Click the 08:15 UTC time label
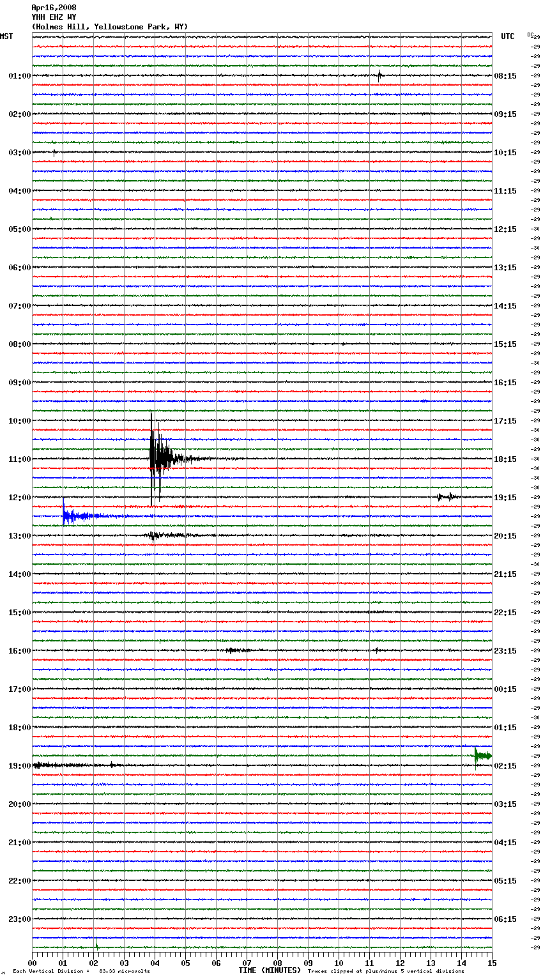Image resolution: width=543 pixels, height=980 pixels. [x=505, y=76]
